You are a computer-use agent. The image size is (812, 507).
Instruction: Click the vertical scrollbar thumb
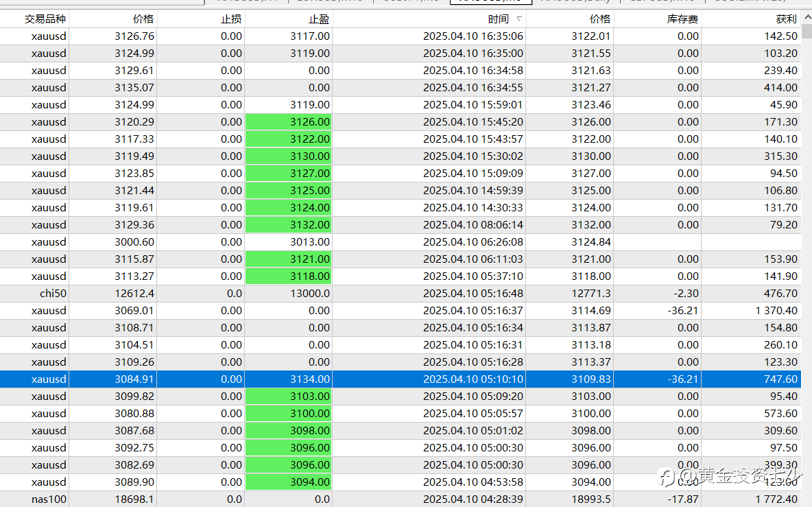tap(807, 31)
